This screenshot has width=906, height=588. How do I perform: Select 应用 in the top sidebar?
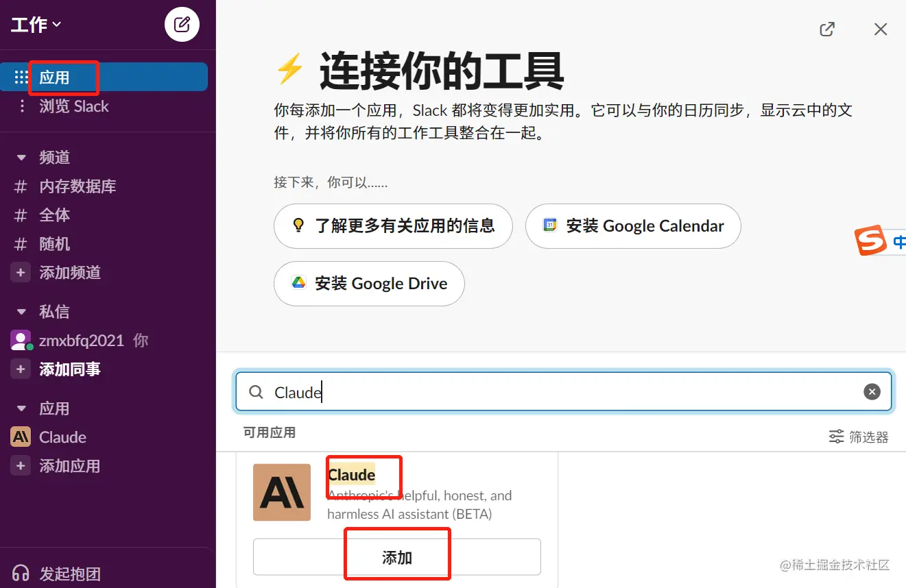(x=104, y=77)
